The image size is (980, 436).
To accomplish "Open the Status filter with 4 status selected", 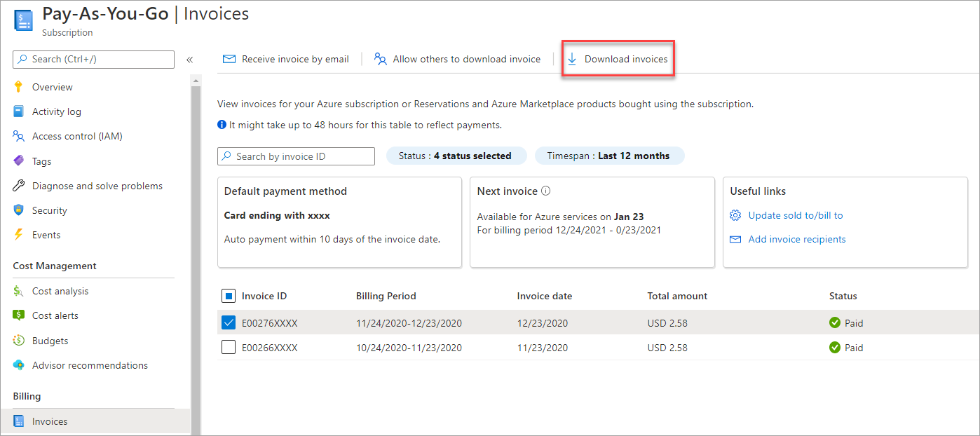I will (x=456, y=156).
